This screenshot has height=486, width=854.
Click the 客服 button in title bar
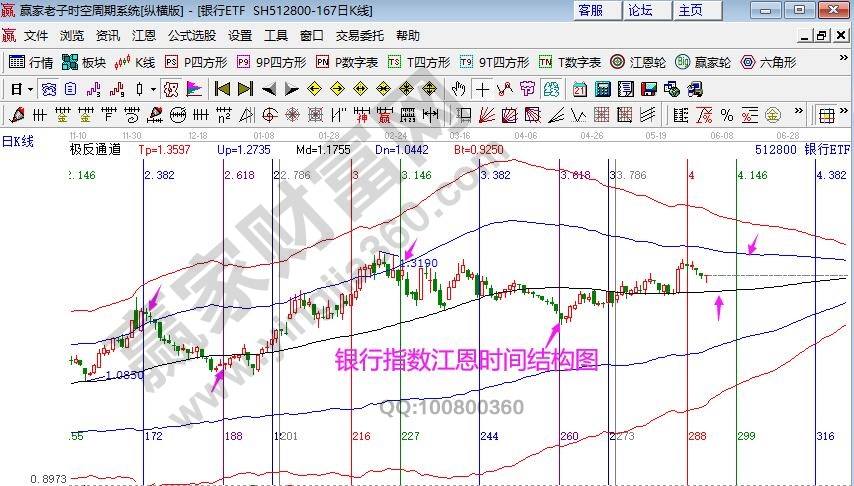pyautogui.click(x=591, y=10)
